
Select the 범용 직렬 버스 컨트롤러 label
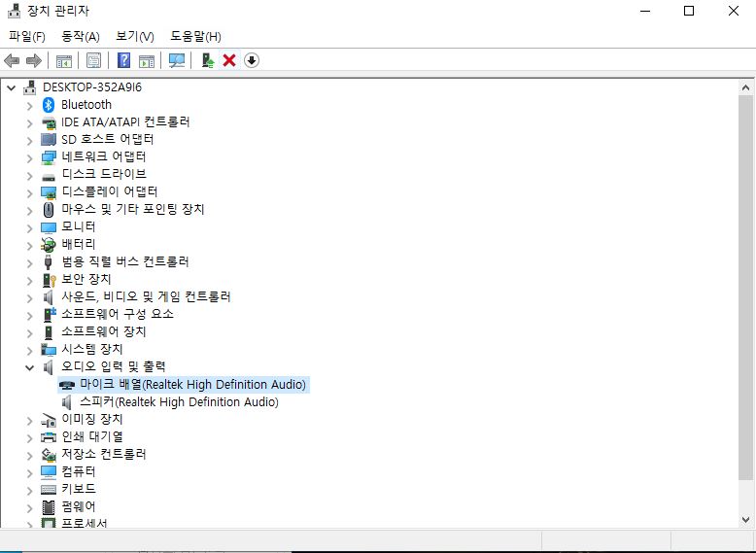pos(125,261)
